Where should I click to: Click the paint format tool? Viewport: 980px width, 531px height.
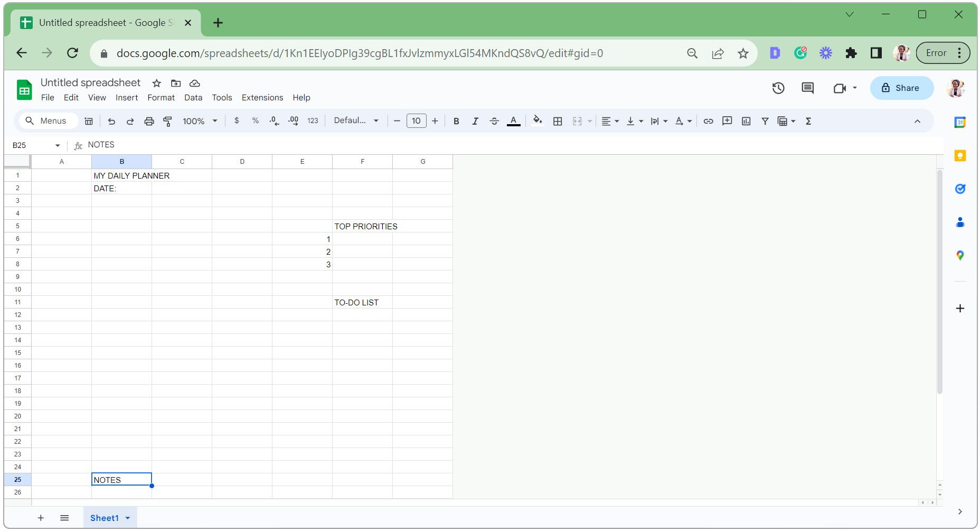tap(167, 121)
